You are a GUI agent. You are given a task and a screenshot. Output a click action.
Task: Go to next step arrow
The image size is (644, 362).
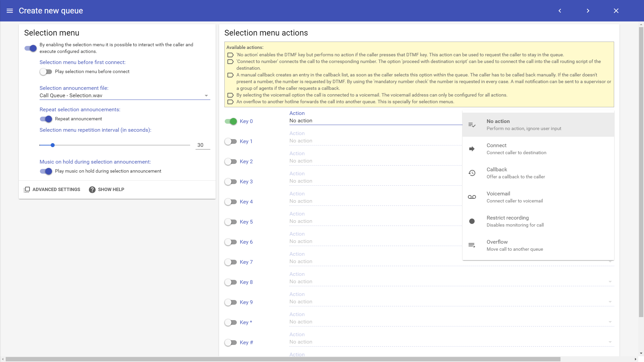pos(588,11)
